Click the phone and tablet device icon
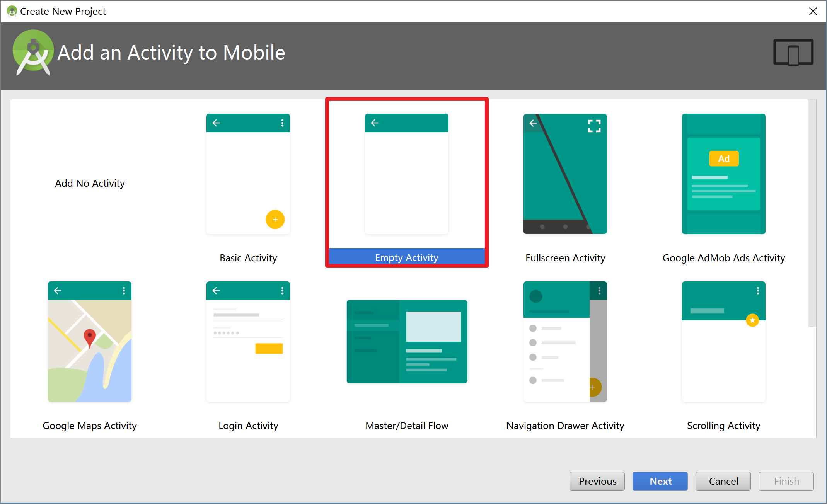This screenshot has height=504, width=827. [x=793, y=53]
